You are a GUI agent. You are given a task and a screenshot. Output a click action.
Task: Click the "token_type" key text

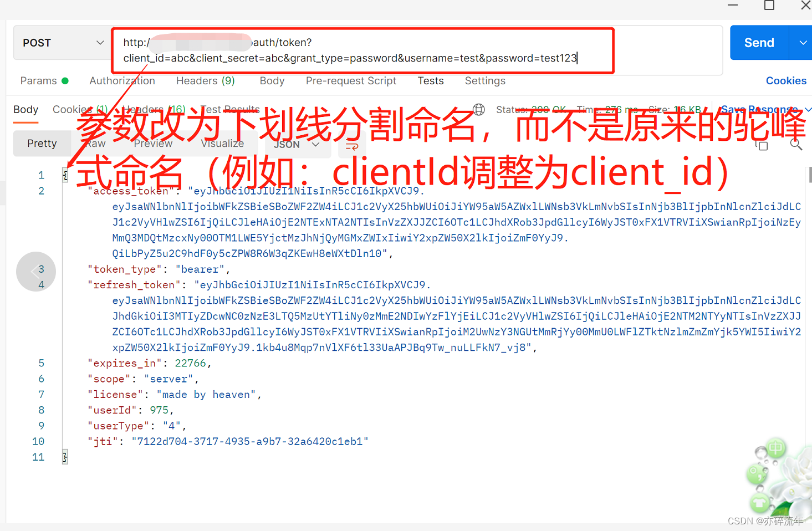coord(125,269)
